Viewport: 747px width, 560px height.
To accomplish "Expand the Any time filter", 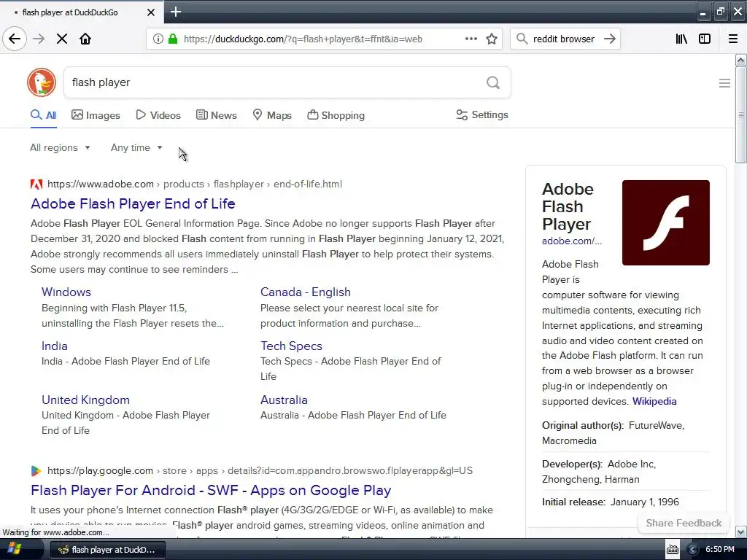I will point(136,147).
